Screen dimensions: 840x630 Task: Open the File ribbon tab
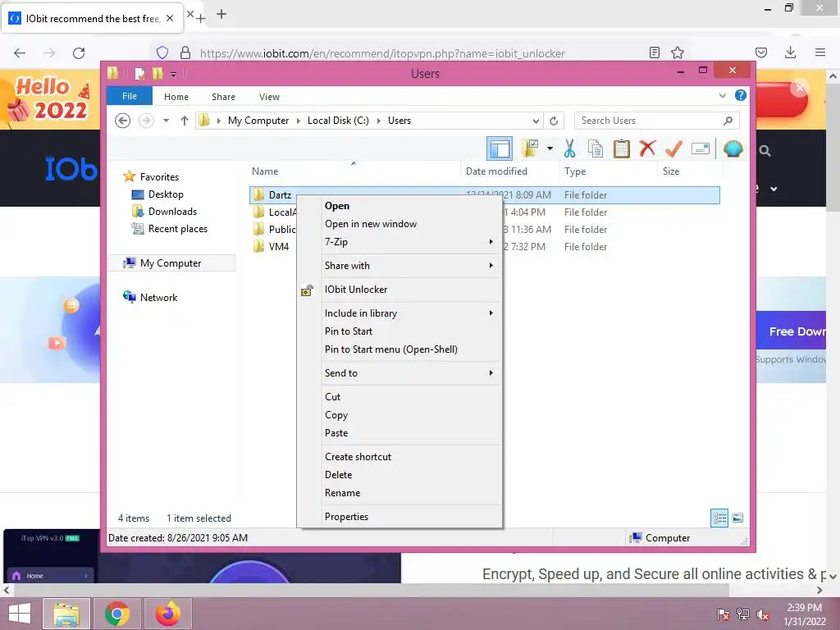[130, 96]
